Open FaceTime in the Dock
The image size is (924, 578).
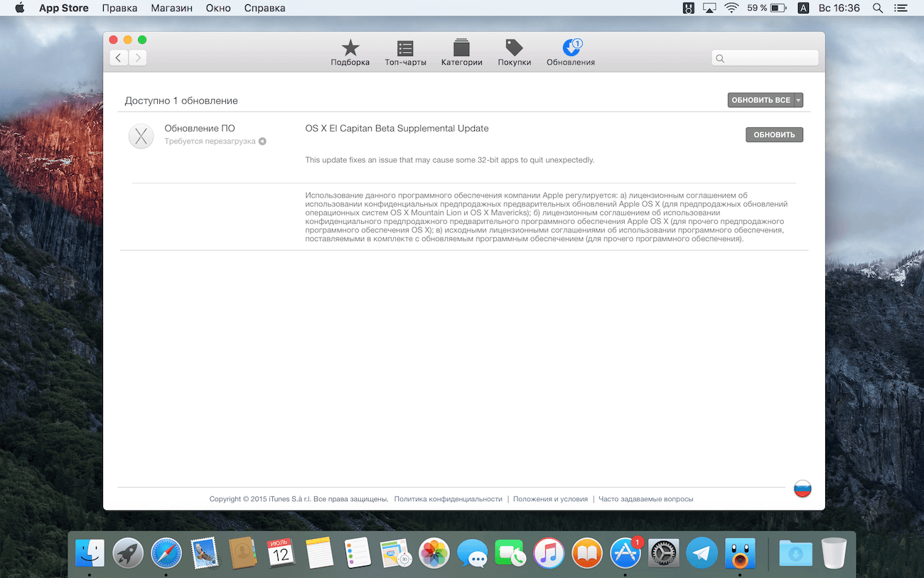(510, 552)
